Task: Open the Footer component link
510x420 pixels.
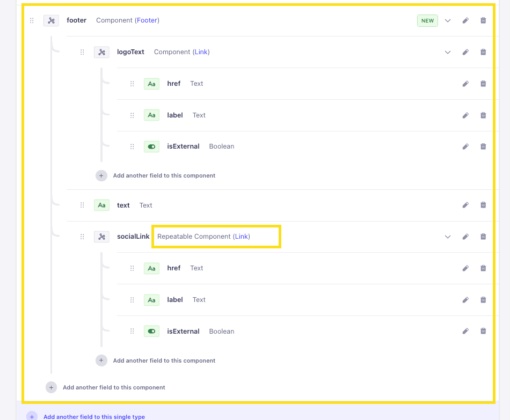Action: (147, 20)
